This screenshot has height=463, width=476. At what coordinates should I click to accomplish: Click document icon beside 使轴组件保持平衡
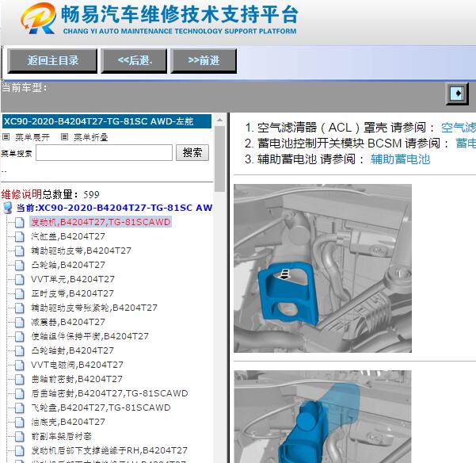[20, 337]
